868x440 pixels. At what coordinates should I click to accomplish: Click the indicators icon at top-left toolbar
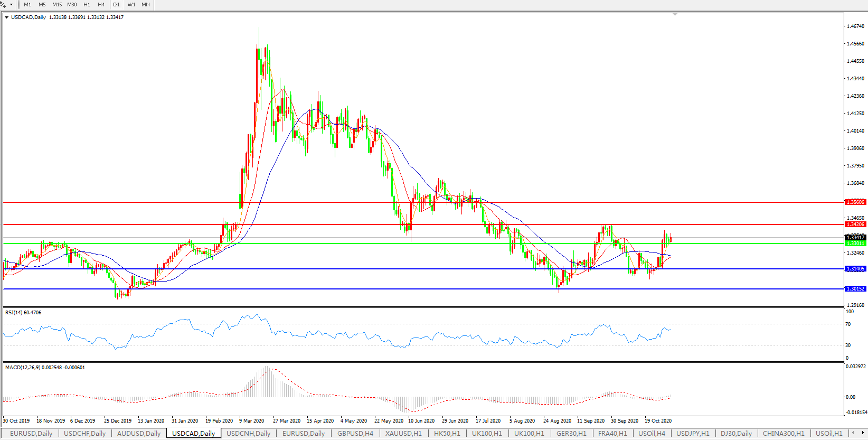coord(3,5)
